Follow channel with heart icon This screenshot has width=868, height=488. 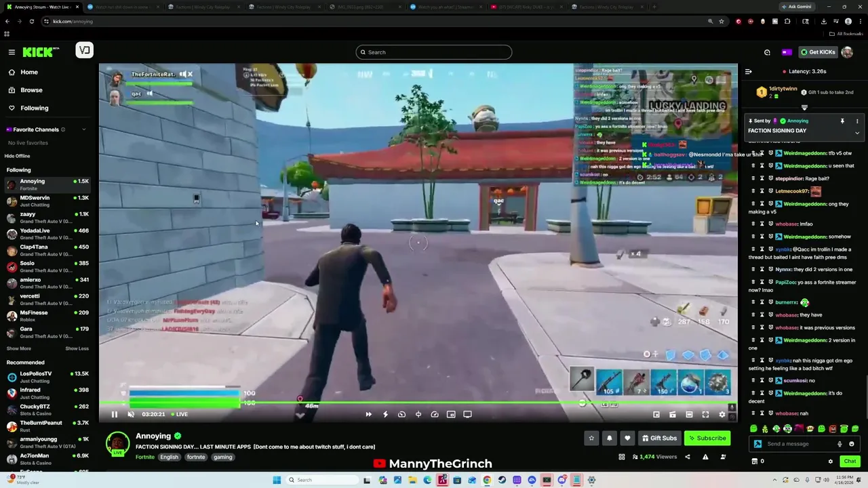coord(627,438)
